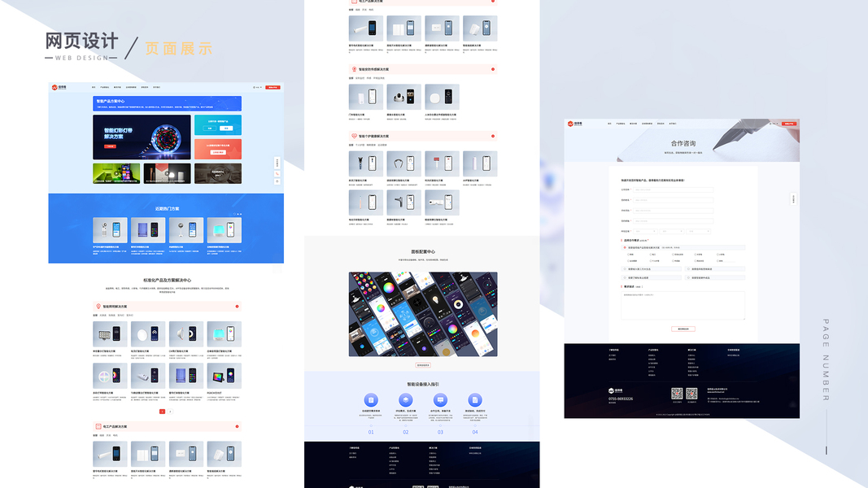Click red-outlined button below 面板配置中心 image
This screenshot has width=868, height=488.
[x=423, y=365]
